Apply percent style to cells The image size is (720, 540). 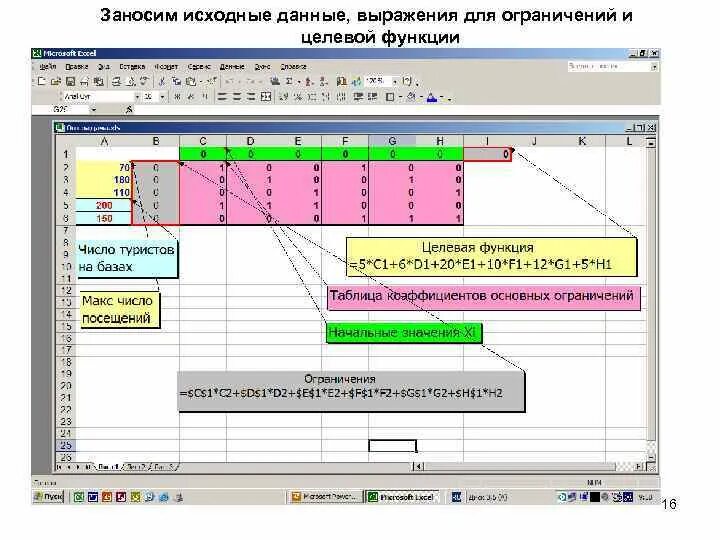[298, 97]
